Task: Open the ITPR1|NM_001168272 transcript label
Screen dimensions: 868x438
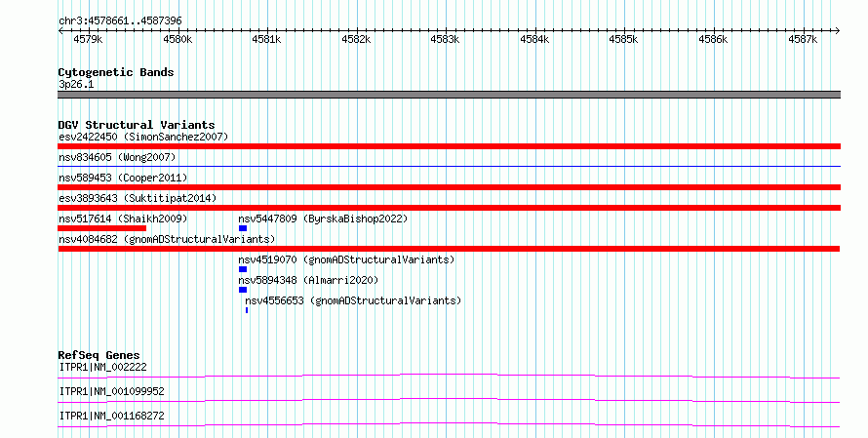Action: coord(111,416)
